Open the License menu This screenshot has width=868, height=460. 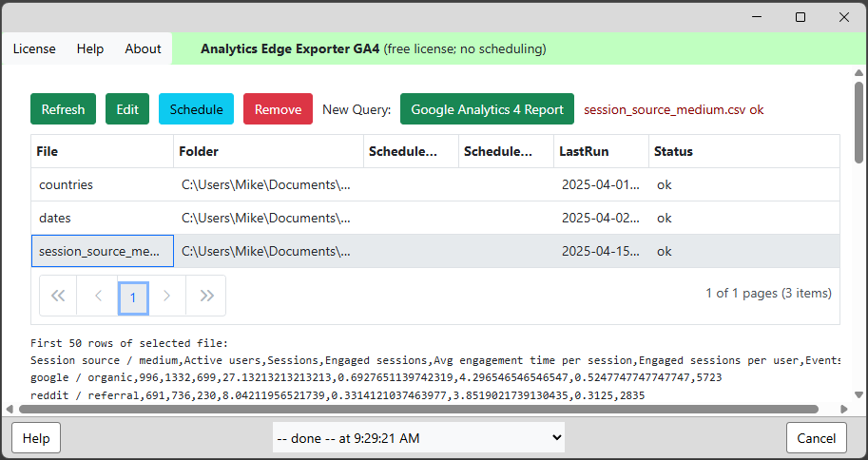click(34, 48)
